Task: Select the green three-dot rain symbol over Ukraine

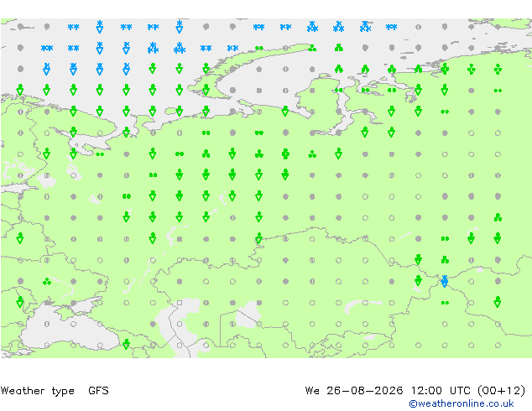Action: (47, 282)
